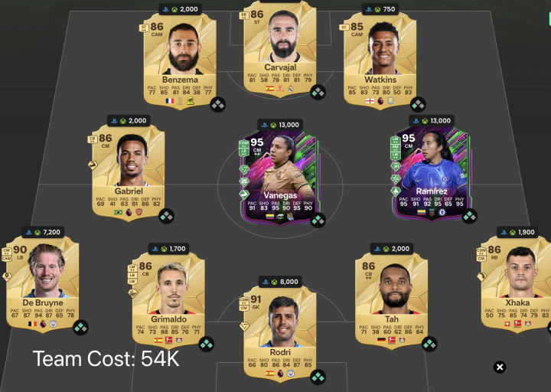Click the Team Cost: 54K text
551x392 pixels.
pyautogui.click(x=106, y=359)
